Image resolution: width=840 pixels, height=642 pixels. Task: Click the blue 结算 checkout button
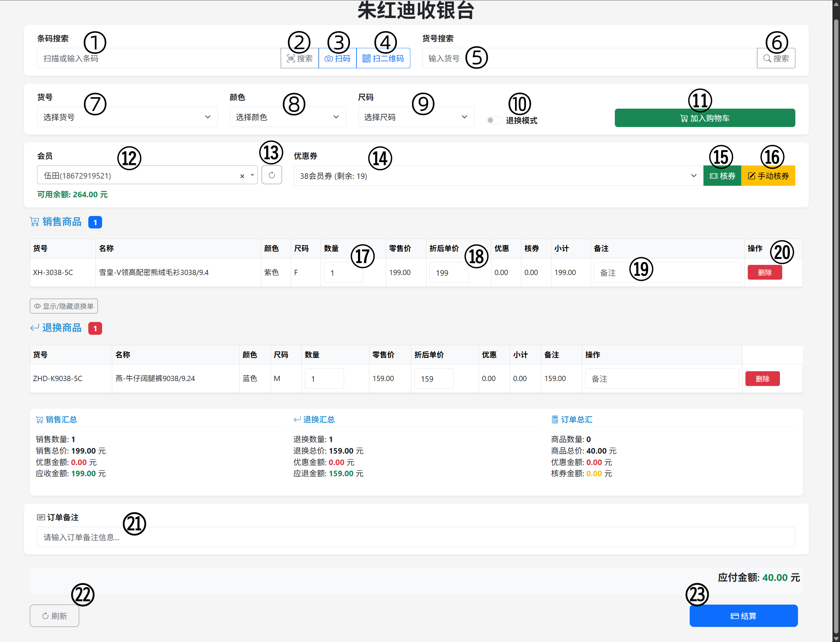pos(743,616)
